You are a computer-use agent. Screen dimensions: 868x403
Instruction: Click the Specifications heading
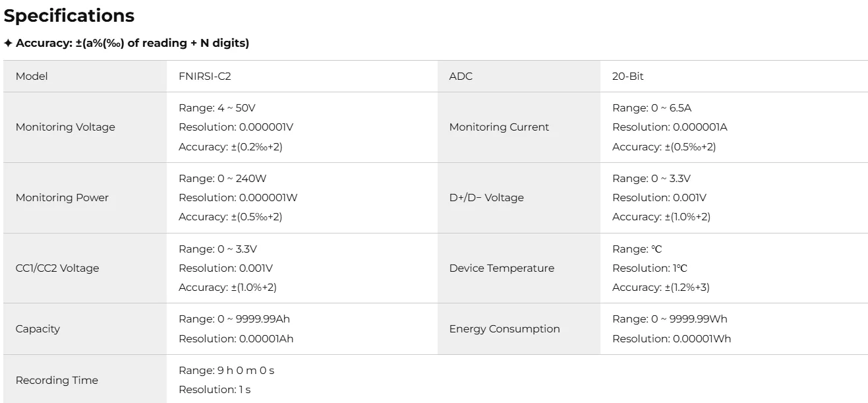[x=69, y=16]
